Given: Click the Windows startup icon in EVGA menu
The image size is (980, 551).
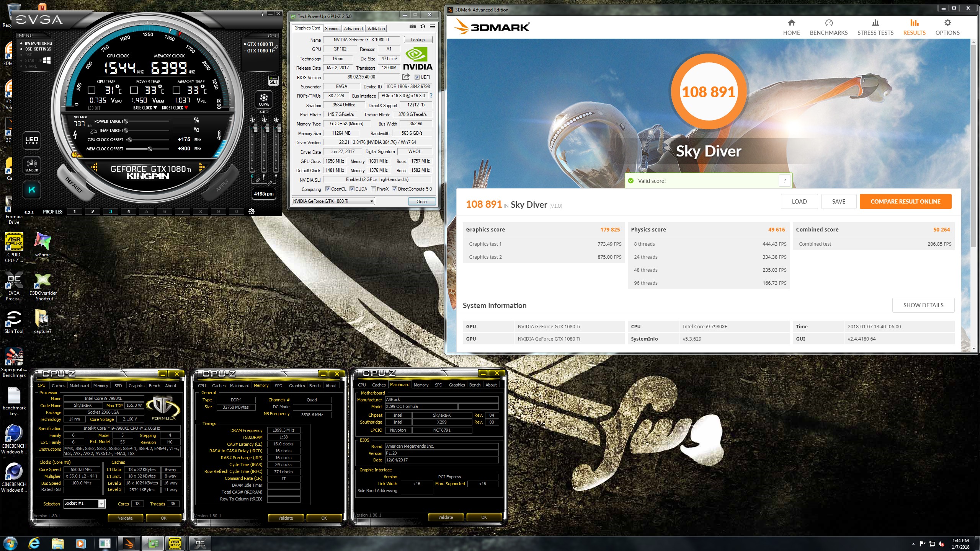Looking at the screenshot, I should click(47, 60).
